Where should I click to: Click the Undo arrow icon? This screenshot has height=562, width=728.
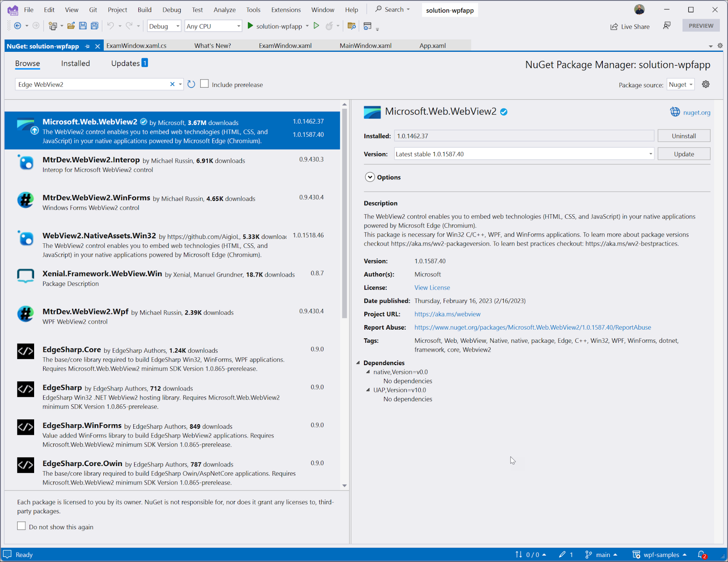pos(111,26)
